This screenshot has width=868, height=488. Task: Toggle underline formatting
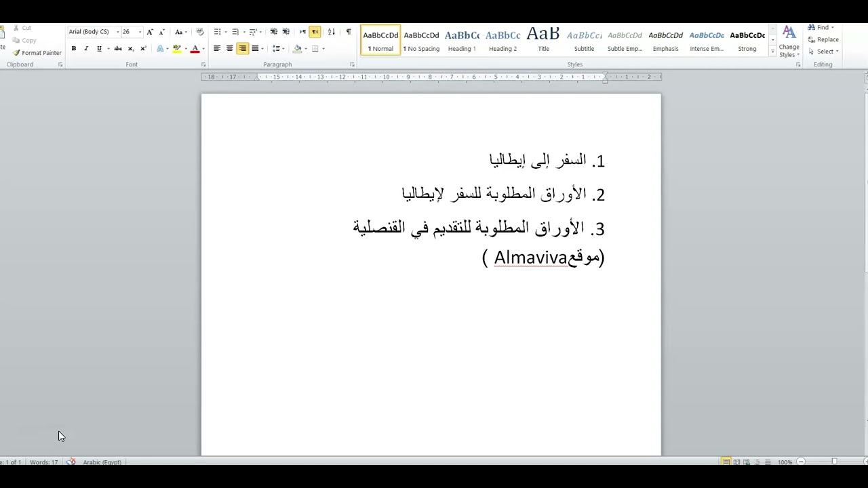(x=99, y=49)
